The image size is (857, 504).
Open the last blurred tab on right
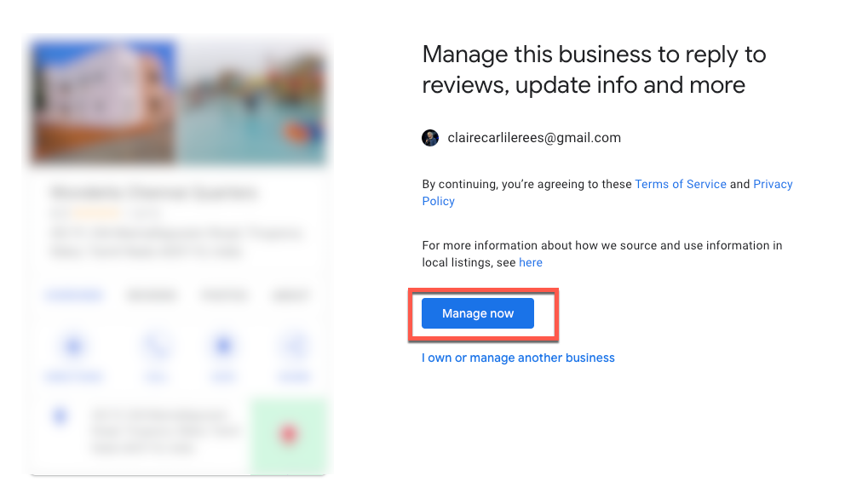290,295
